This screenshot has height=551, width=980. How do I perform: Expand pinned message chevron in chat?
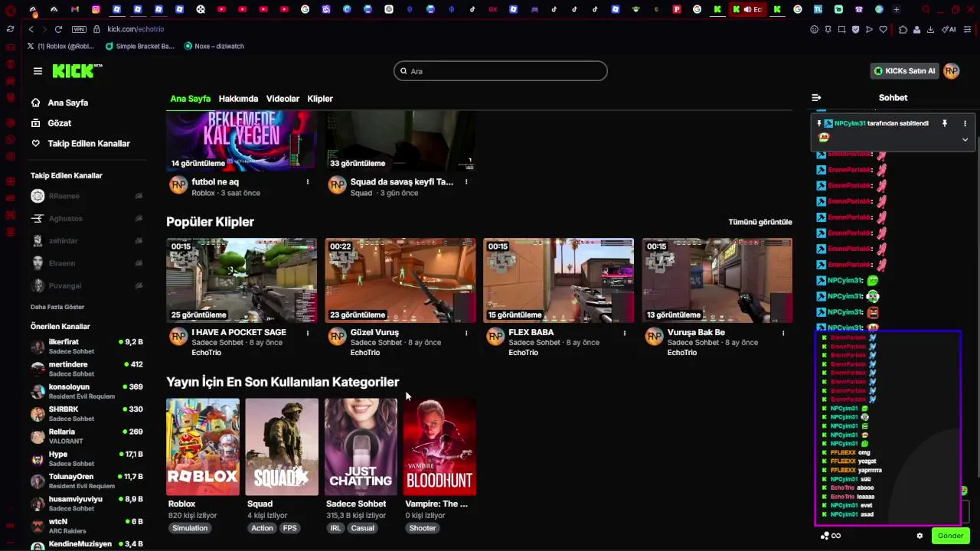tap(965, 139)
